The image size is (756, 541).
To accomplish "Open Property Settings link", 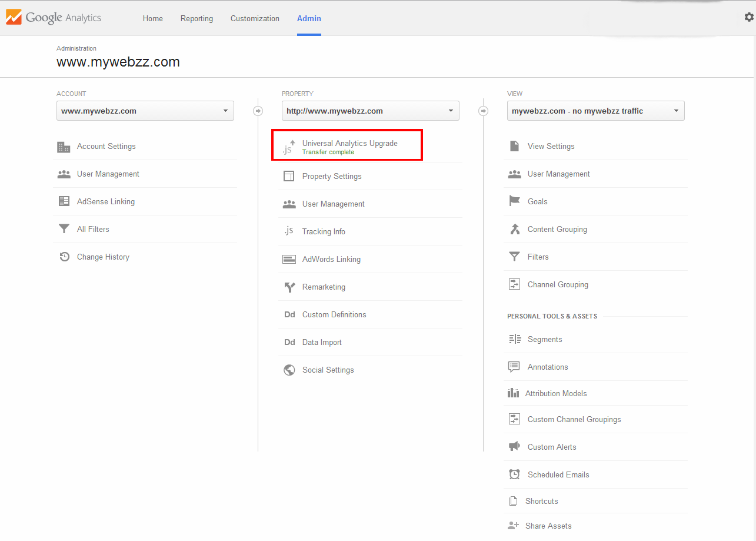I will (x=332, y=176).
